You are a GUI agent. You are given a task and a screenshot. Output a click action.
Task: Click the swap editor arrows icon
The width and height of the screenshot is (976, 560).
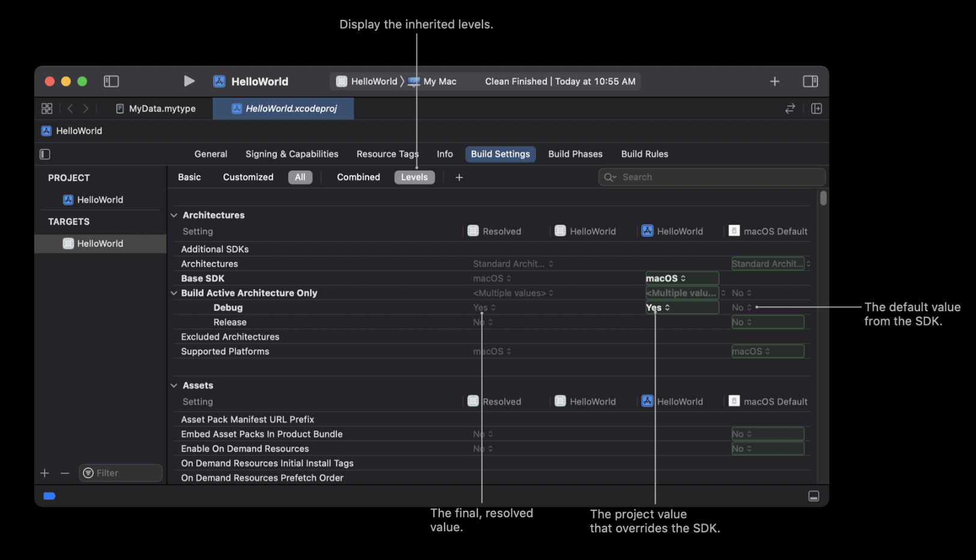click(x=790, y=108)
